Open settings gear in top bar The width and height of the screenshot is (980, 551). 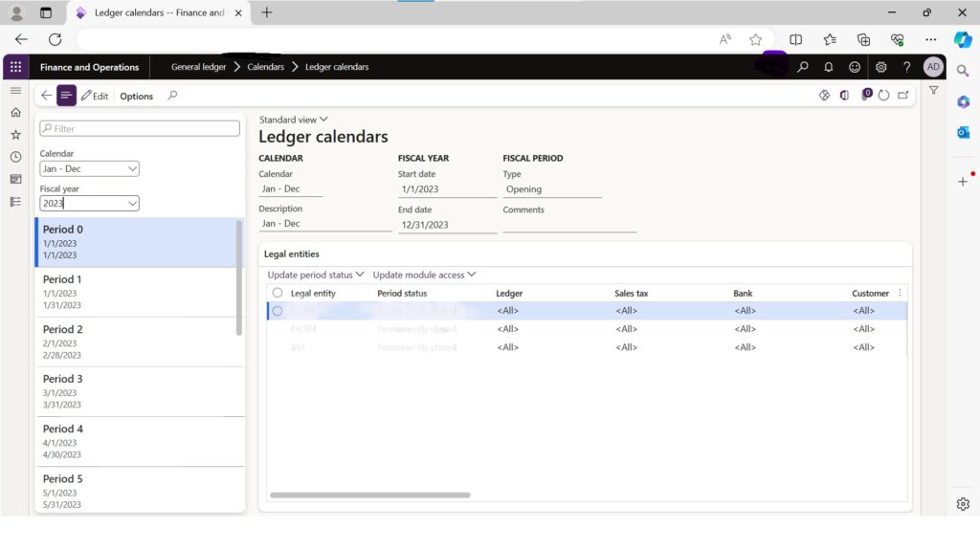(x=880, y=67)
